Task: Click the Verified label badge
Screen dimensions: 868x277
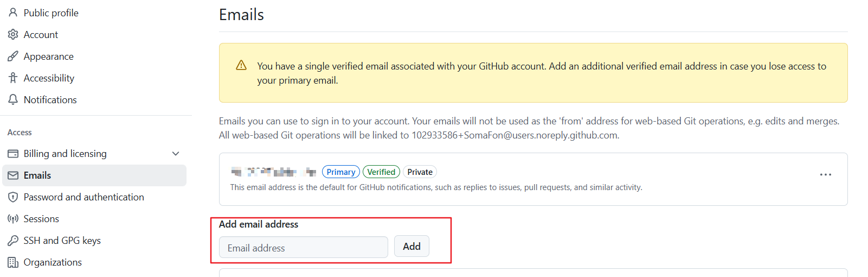Action: coord(381,172)
